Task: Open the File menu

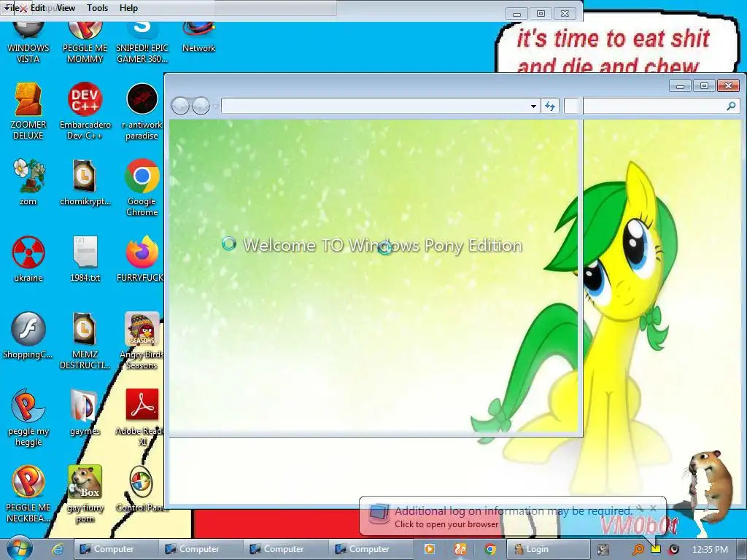Action: (12, 7)
